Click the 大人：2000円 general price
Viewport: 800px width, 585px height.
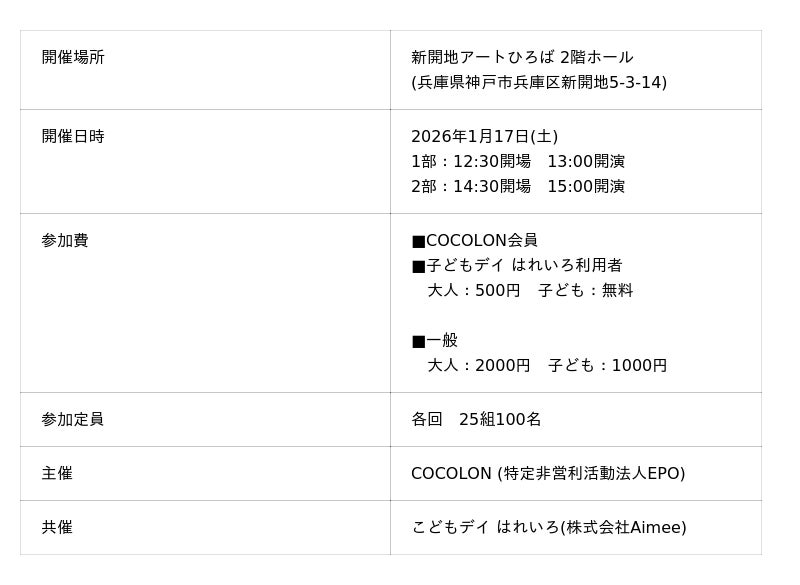point(479,365)
